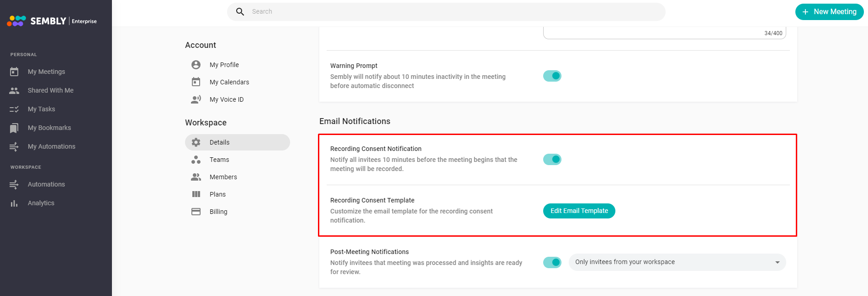Click the search magnifier icon
The height and width of the screenshot is (296, 868).
pos(240,11)
